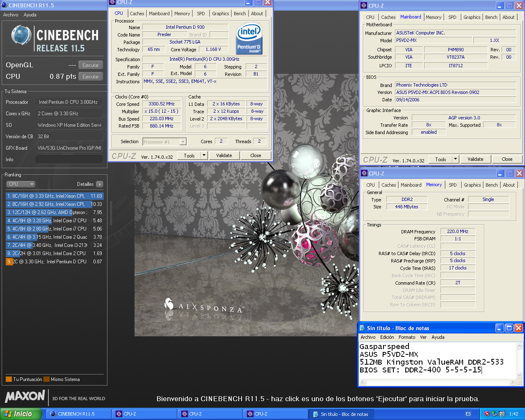
Task: Click Notepad horizontal scrollbar right arrow
Action: (512, 382)
